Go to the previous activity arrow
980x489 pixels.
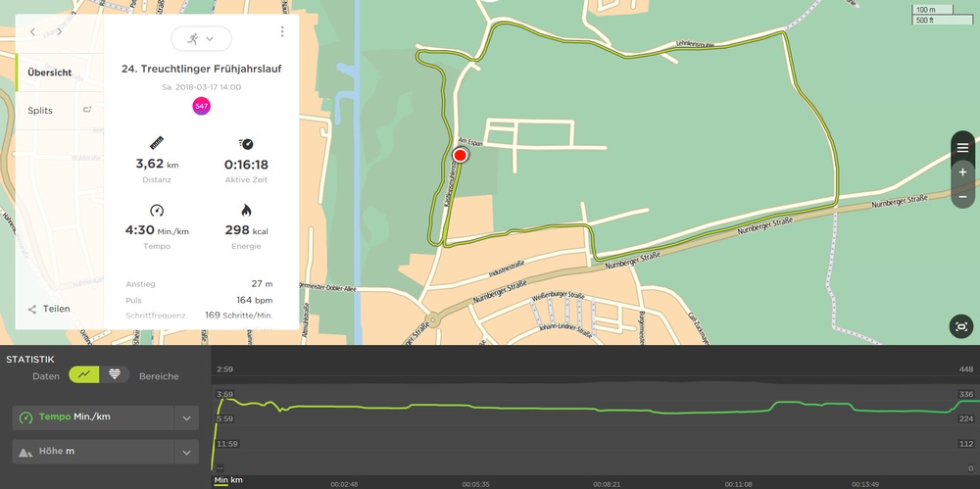pyautogui.click(x=32, y=32)
